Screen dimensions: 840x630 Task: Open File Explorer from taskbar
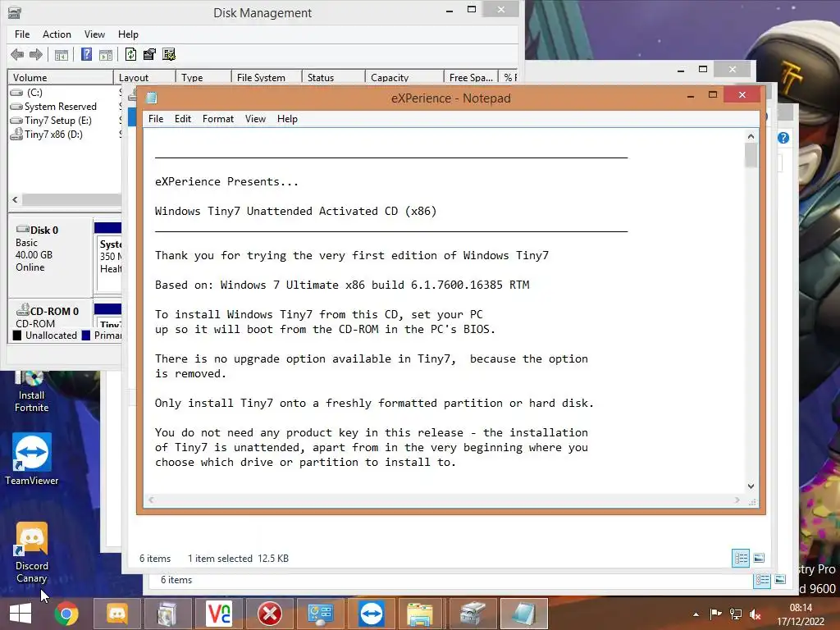(421, 614)
